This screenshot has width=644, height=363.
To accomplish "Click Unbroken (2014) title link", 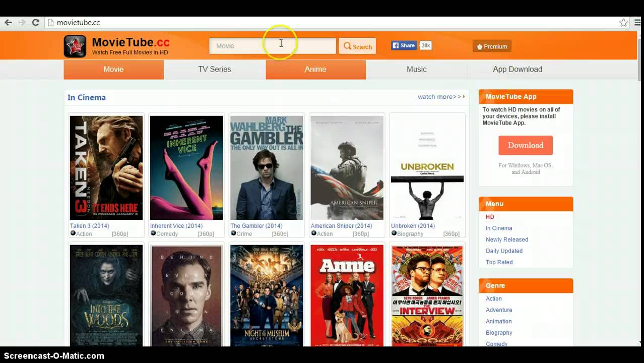I will (413, 226).
